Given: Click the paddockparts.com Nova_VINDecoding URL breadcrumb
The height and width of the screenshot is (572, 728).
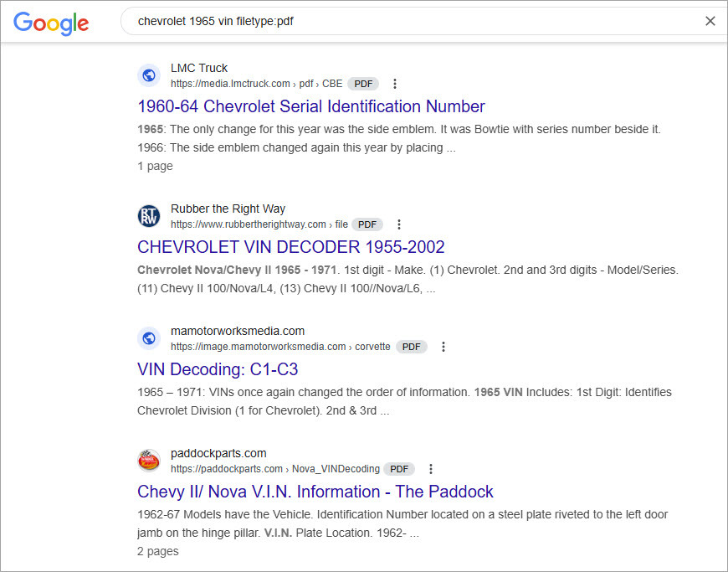Looking at the screenshot, I should [274, 469].
